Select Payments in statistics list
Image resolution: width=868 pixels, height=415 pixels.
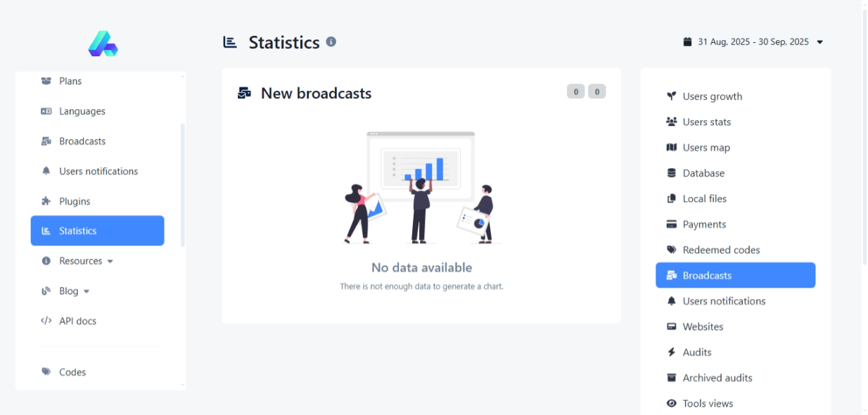704,224
